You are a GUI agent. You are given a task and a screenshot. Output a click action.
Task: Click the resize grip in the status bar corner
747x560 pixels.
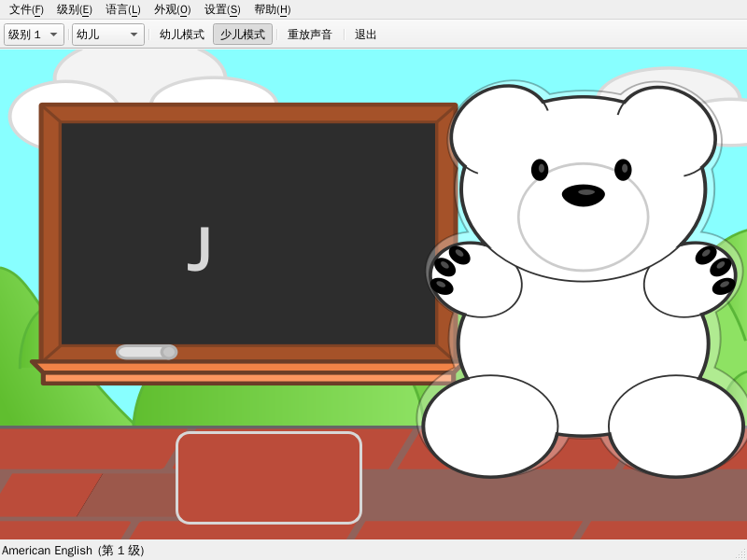coord(740,553)
